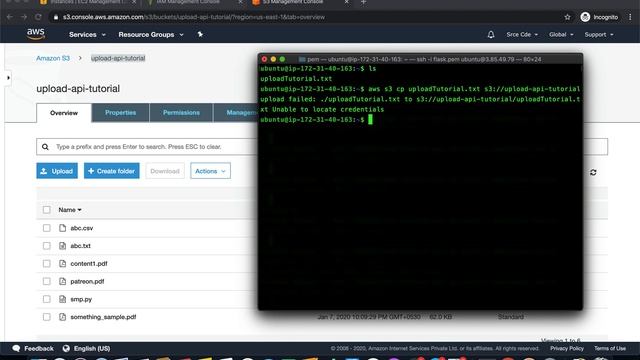Reload the page with refresh icon
The width and height of the screenshot is (640, 360).
point(38,17)
